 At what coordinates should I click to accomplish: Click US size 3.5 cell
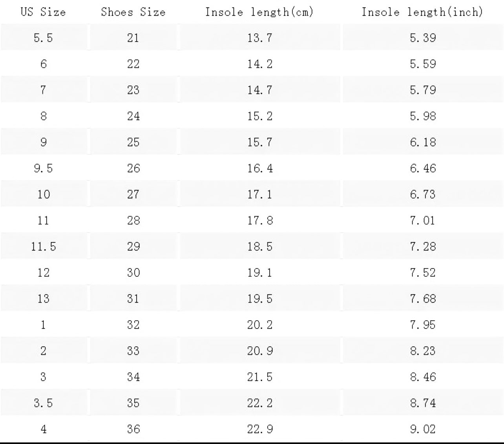pyautogui.click(x=43, y=403)
